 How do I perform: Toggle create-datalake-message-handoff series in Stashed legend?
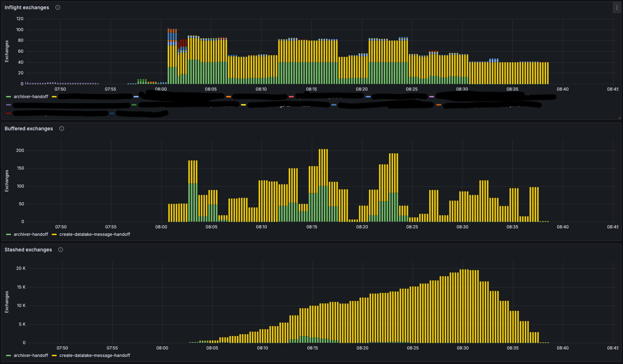[95, 356]
